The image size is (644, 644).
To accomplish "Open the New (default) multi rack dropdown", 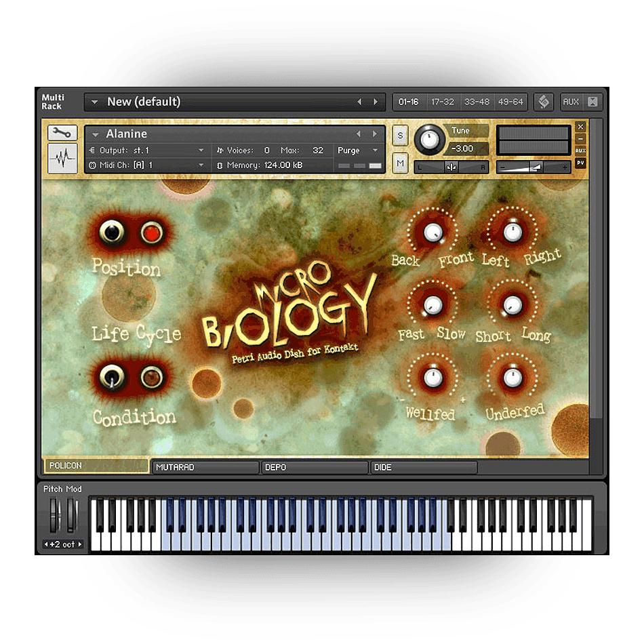I will pyautogui.click(x=95, y=102).
